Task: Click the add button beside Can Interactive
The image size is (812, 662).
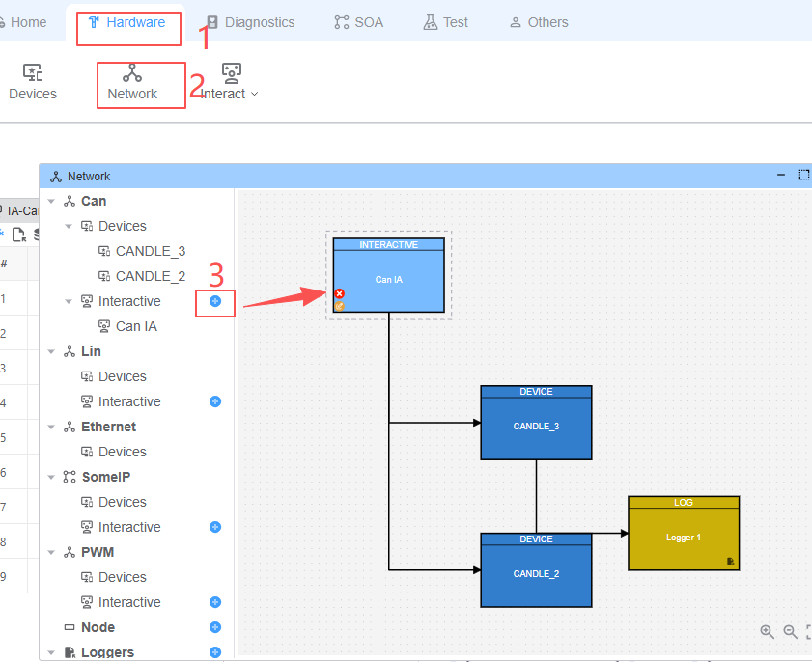Action: (x=215, y=301)
